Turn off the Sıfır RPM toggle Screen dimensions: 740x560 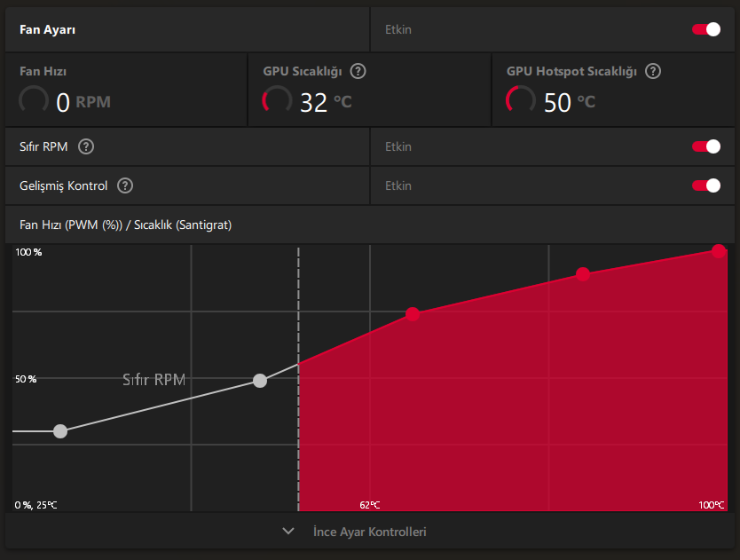click(706, 146)
